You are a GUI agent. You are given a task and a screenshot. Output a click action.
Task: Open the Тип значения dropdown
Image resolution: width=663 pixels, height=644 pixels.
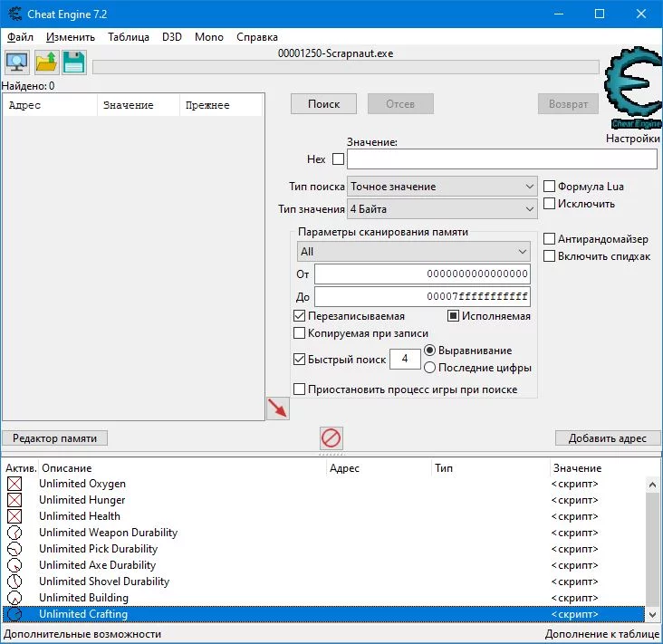click(x=442, y=209)
